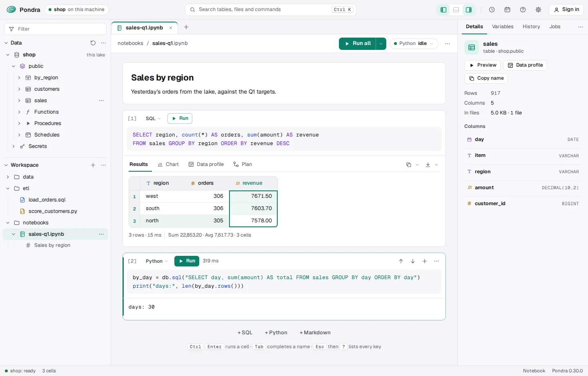Add a cell below cell 2
588x376 pixels.
(x=425, y=261)
